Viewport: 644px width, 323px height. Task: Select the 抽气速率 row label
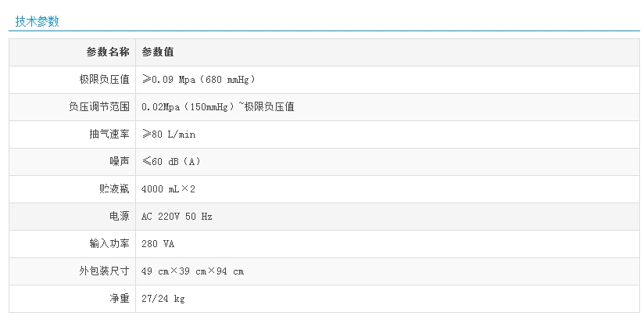pyautogui.click(x=109, y=135)
